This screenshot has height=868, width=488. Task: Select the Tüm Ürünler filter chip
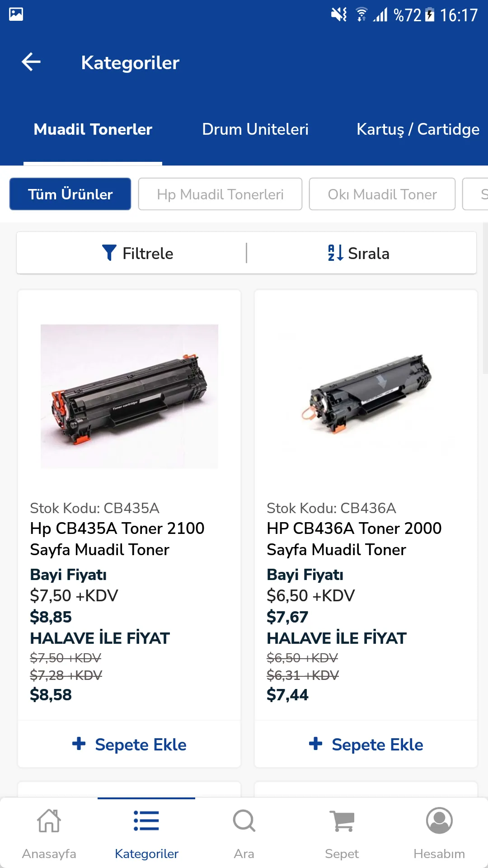tap(70, 194)
